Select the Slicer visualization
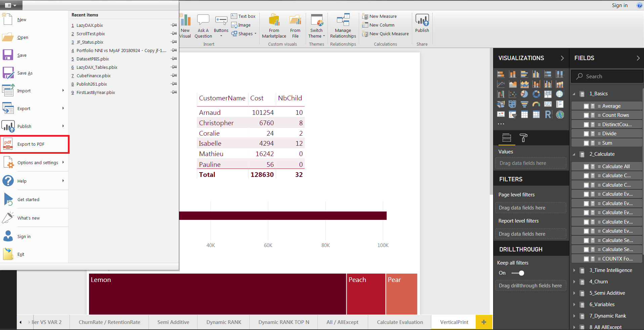Screen dimensions: 644x330 point(513,114)
